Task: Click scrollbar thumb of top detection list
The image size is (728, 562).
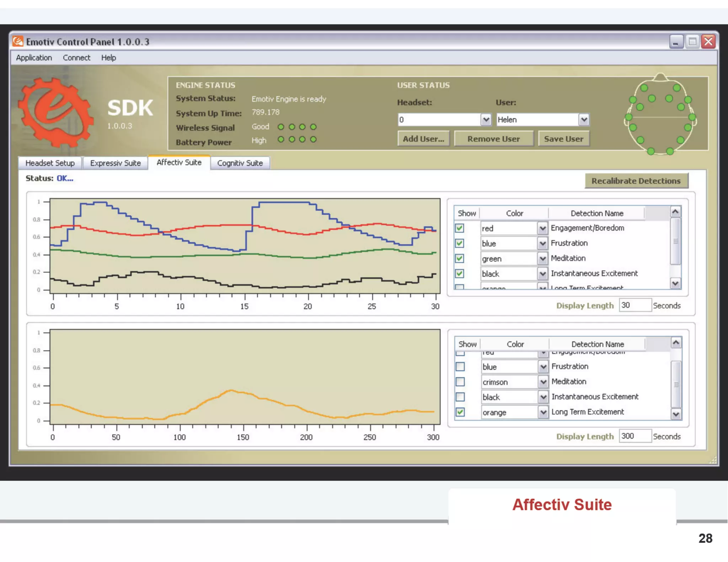Action: [675, 241]
